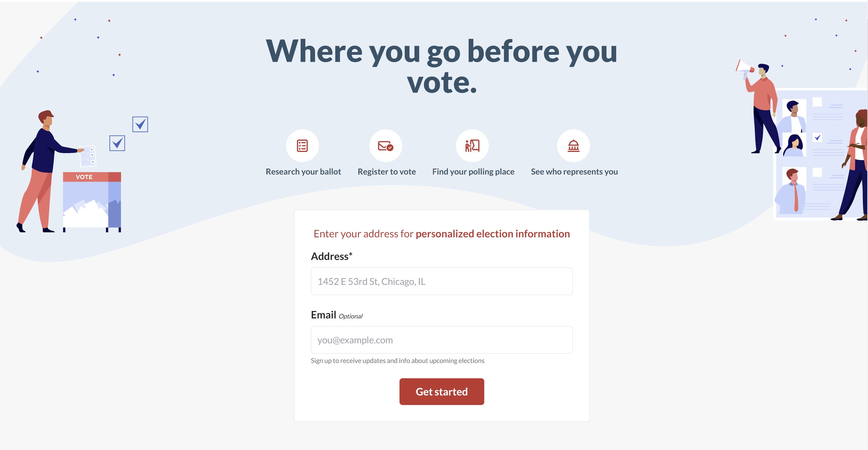The height and width of the screenshot is (450, 868).
Task: Open Find your polling place
Action: tap(473, 171)
